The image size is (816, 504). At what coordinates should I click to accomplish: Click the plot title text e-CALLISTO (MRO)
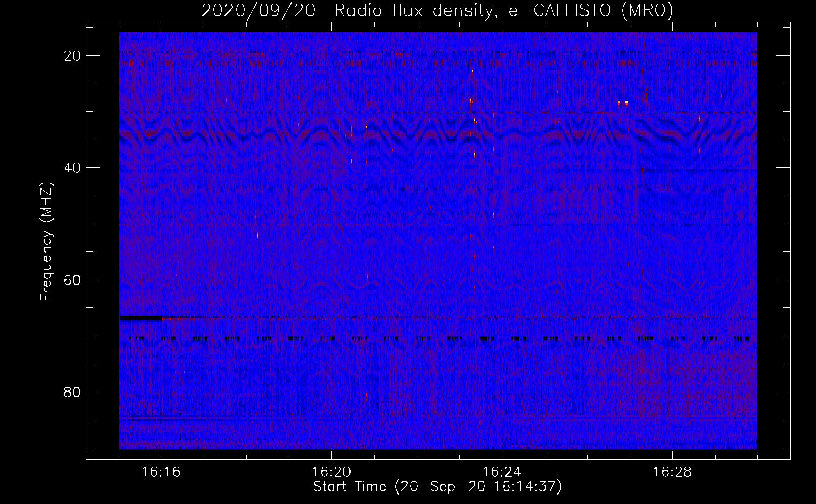point(591,10)
